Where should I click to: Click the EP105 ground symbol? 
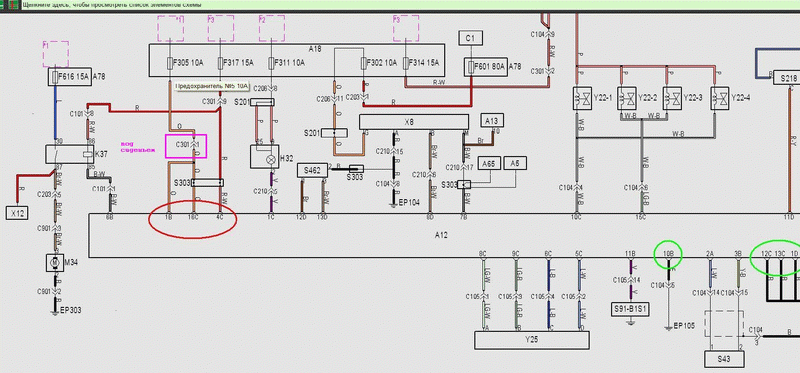pos(669,327)
